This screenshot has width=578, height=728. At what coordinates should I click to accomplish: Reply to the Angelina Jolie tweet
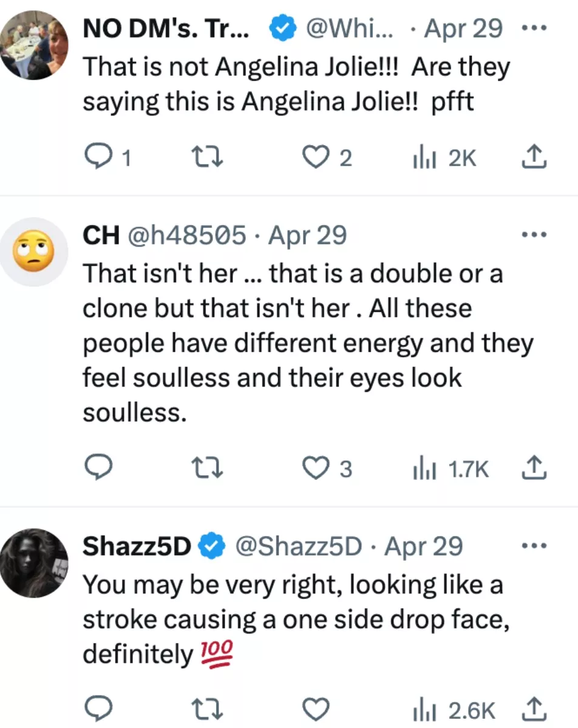(x=97, y=158)
